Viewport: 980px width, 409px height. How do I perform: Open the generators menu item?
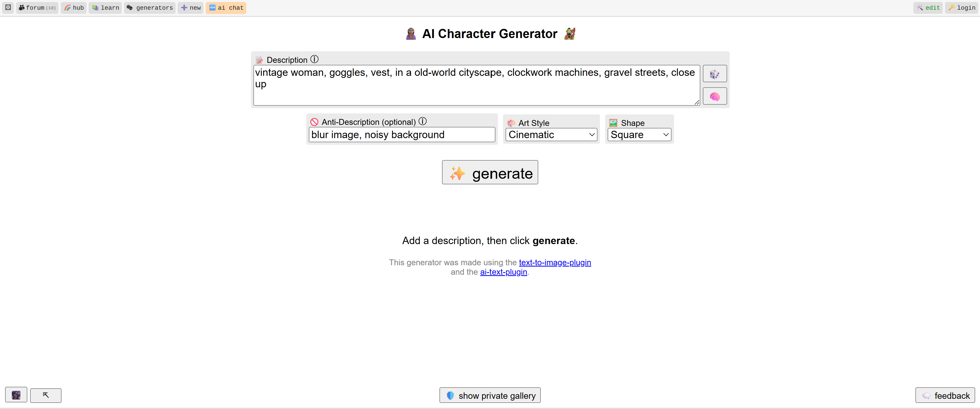(x=150, y=7)
